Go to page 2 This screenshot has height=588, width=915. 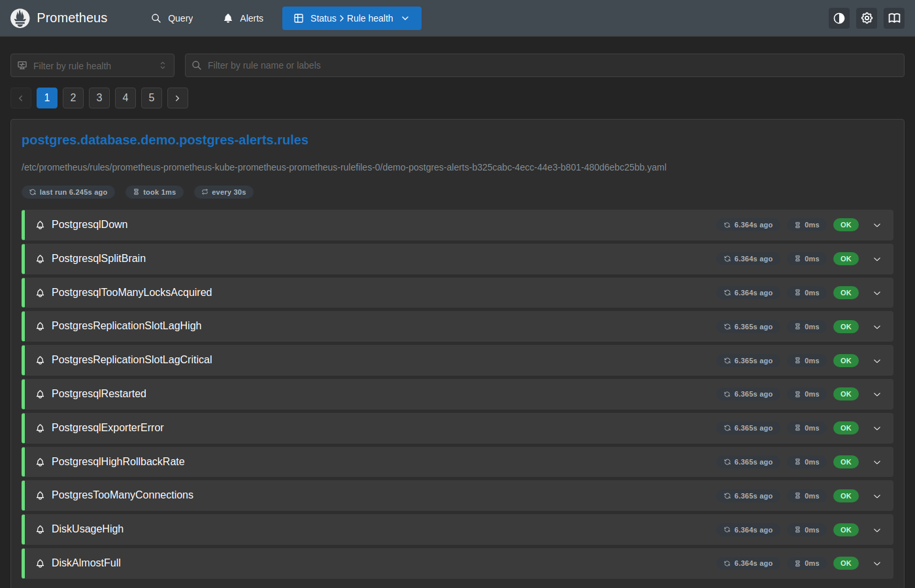pos(73,98)
